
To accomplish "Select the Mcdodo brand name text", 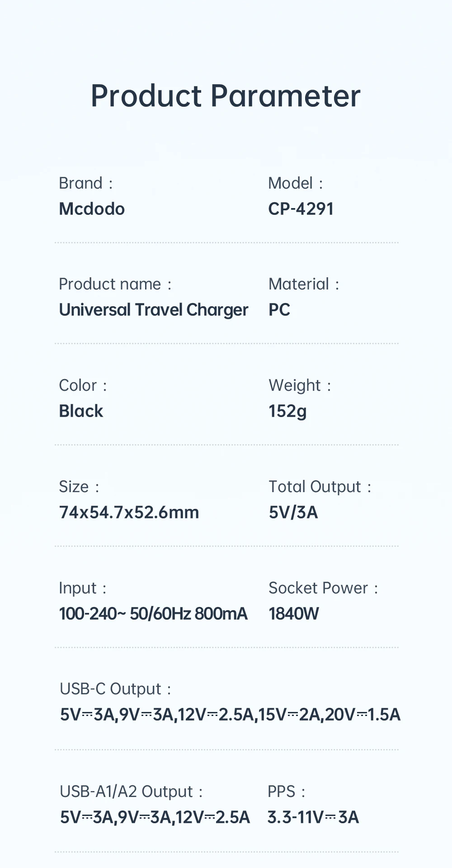I will coord(92,209).
